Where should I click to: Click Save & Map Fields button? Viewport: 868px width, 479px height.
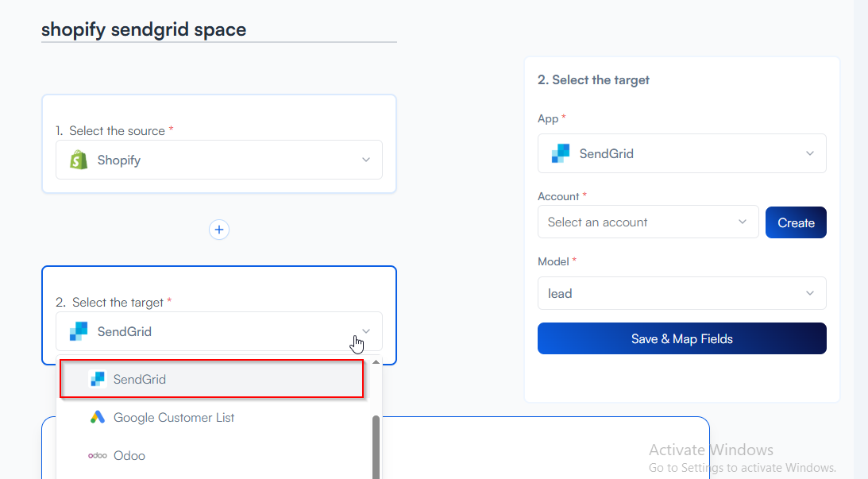coord(681,338)
